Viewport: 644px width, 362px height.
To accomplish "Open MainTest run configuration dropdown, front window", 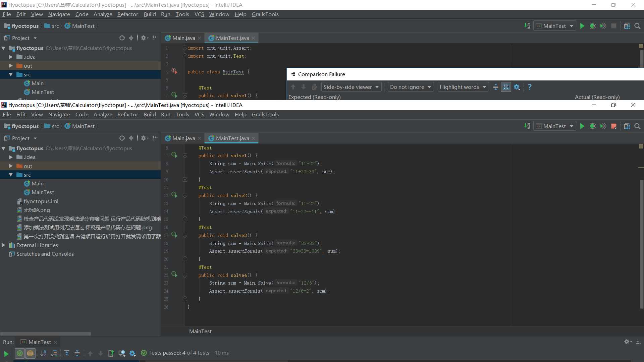I will (555, 126).
